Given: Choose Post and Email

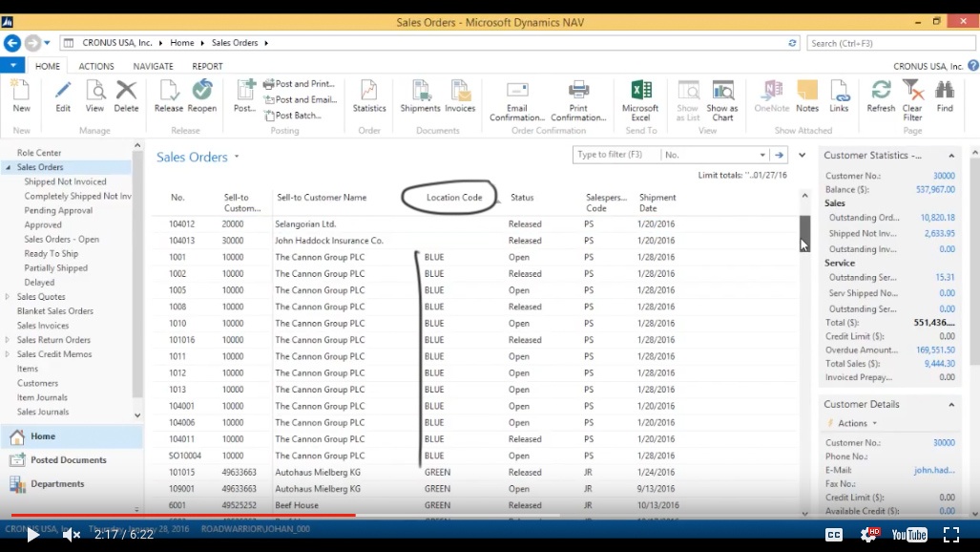Looking at the screenshot, I should pyautogui.click(x=301, y=99).
